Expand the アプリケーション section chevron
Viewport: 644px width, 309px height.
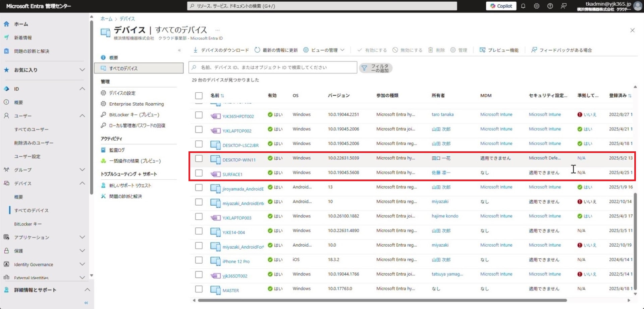coord(82,237)
